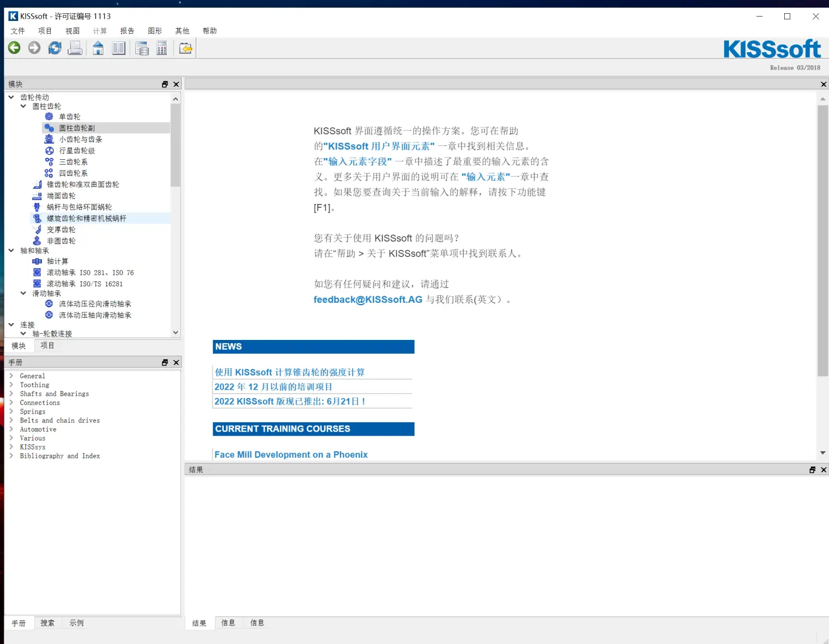Collapse the 圆柱齿轮 tree node

(23, 106)
